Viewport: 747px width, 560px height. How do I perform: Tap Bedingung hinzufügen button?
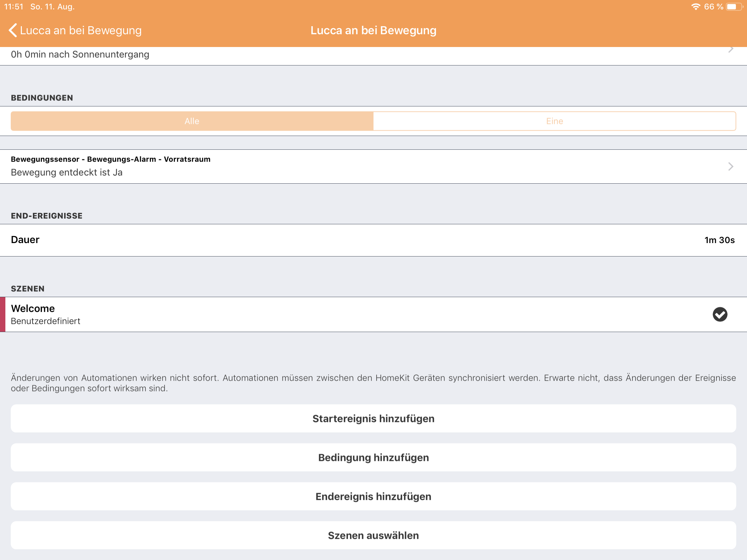pyautogui.click(x=373, y=457)
